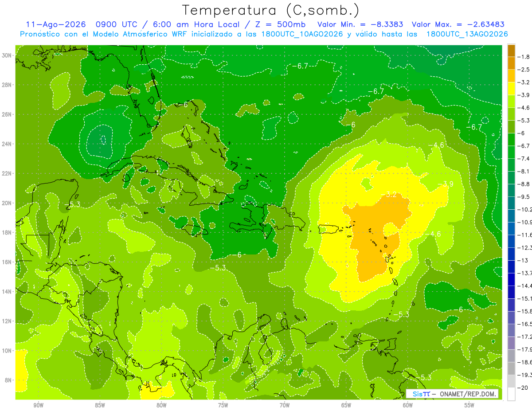Click the valid-until time "1800UTC_13AGO2026"
532x411 pixels.
point(467,34)
